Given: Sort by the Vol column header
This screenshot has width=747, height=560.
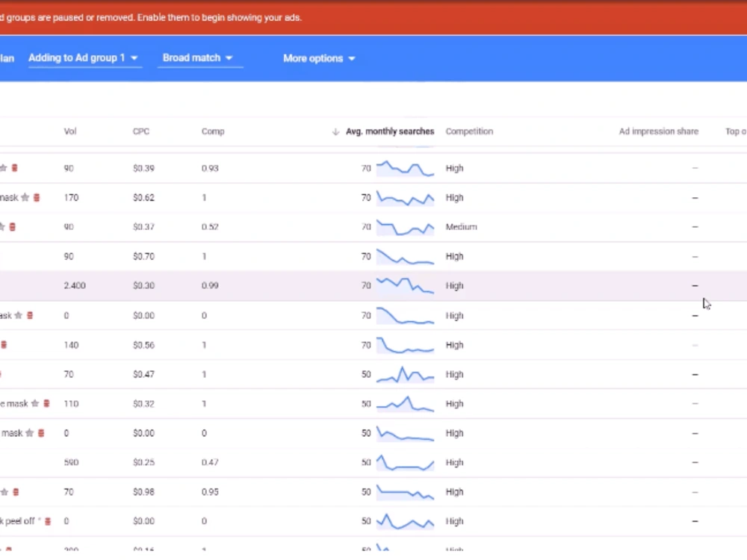Looking at the screenshot, I should pos(70,131).
